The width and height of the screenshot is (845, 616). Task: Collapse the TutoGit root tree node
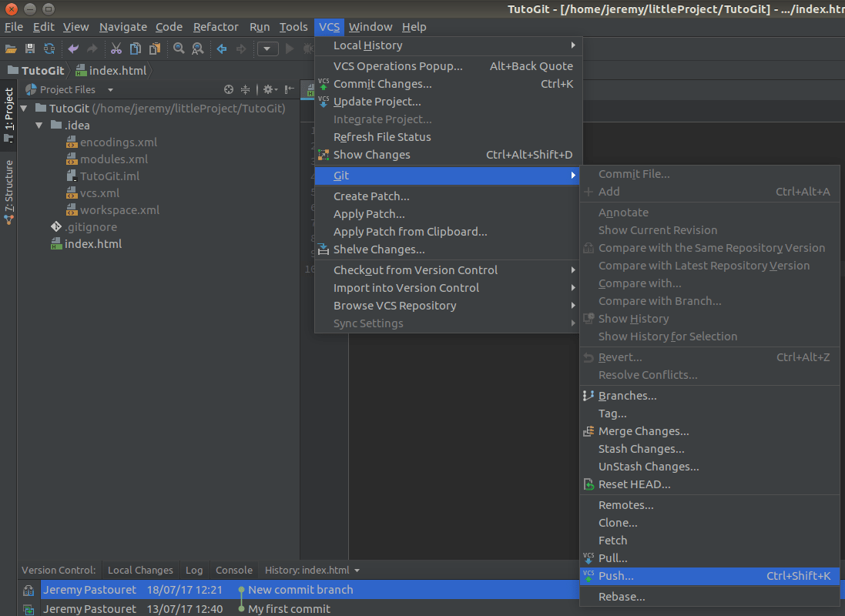[24, 109]
